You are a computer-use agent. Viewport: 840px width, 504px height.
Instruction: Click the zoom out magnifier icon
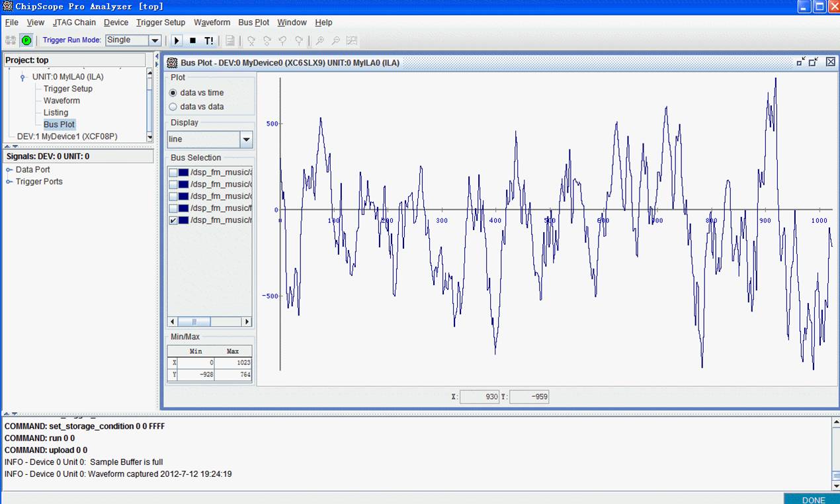point(335,40)
